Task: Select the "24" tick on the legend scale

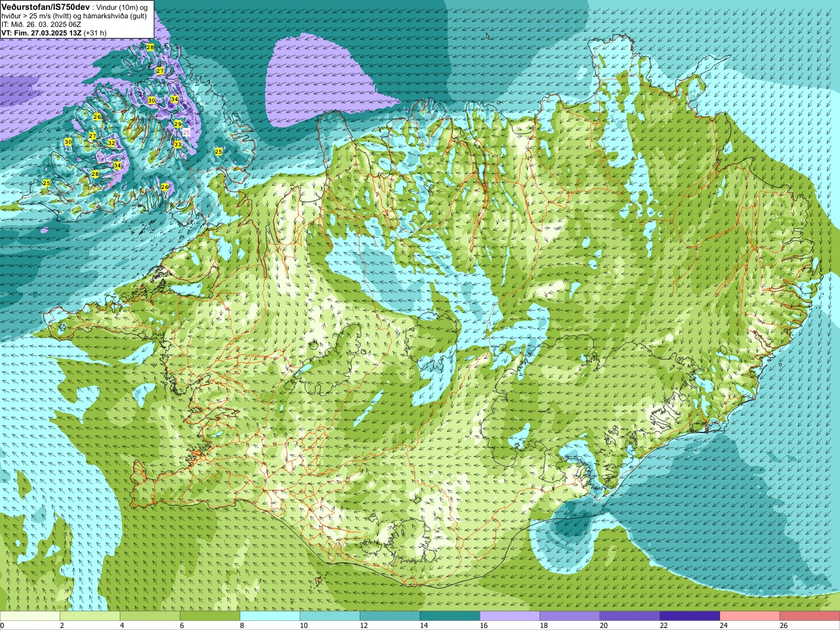Action: (x=724, y=625)
